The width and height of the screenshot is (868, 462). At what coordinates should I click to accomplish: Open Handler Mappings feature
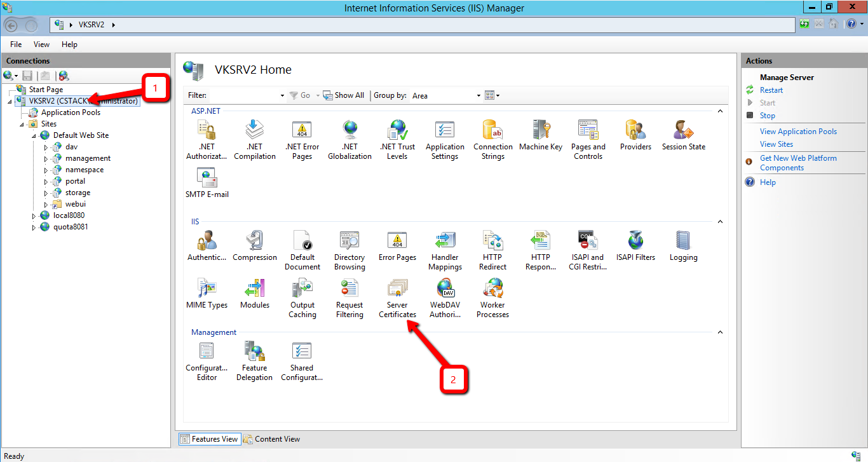[445, 250]
